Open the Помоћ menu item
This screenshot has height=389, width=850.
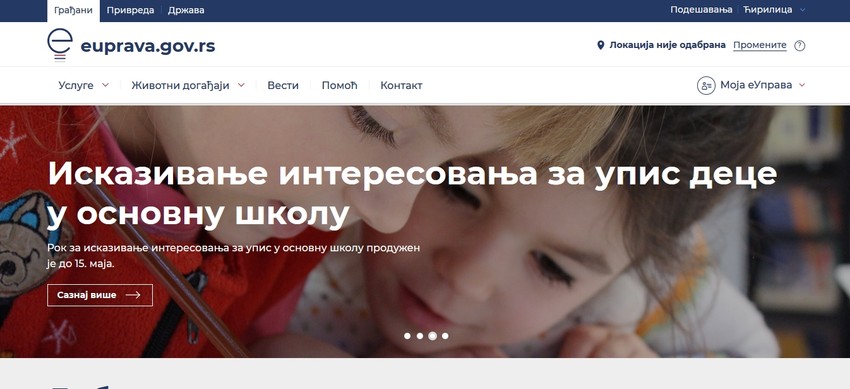pos(339,85)
